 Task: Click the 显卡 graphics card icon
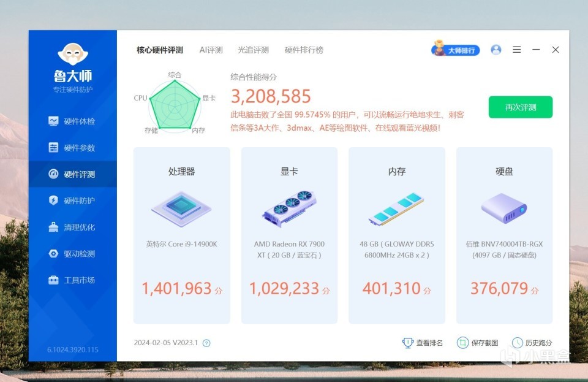point(289,208)
